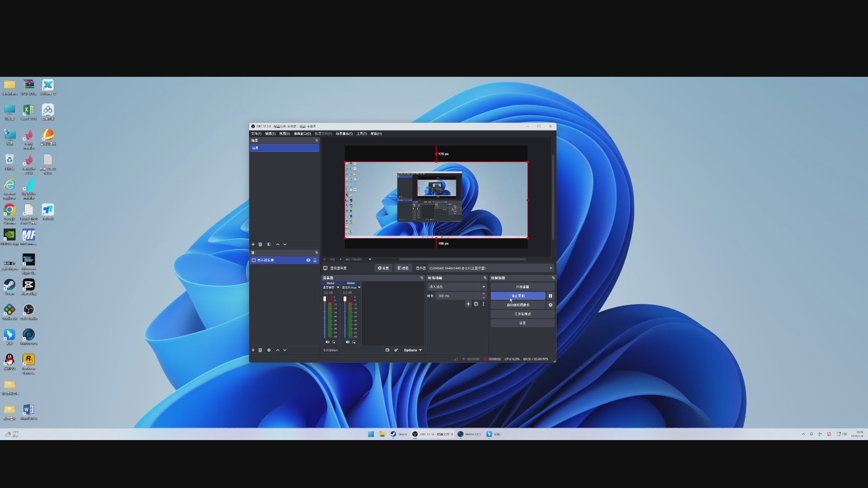Image resolution: width=868 pixels, height=488 pixels.
Task: Open the 淡入淡出 transition dropdown
Action: pos(457,287)
